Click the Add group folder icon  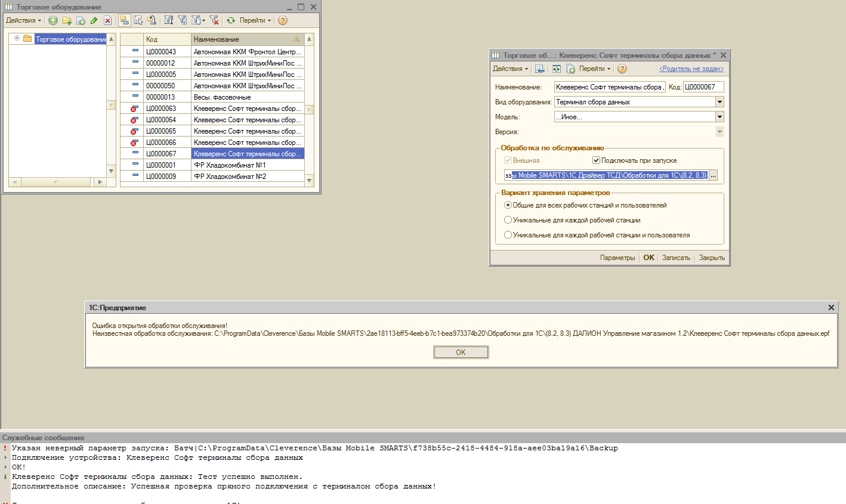click(67, 20)
